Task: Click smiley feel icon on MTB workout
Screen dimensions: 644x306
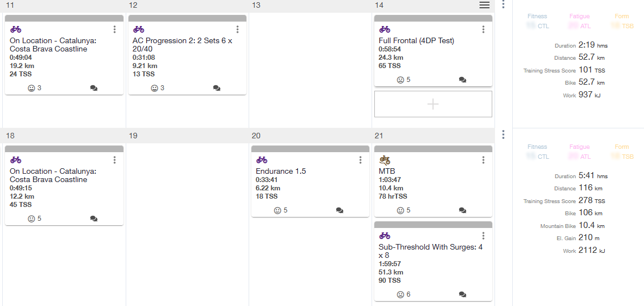Action: point(400,210)
